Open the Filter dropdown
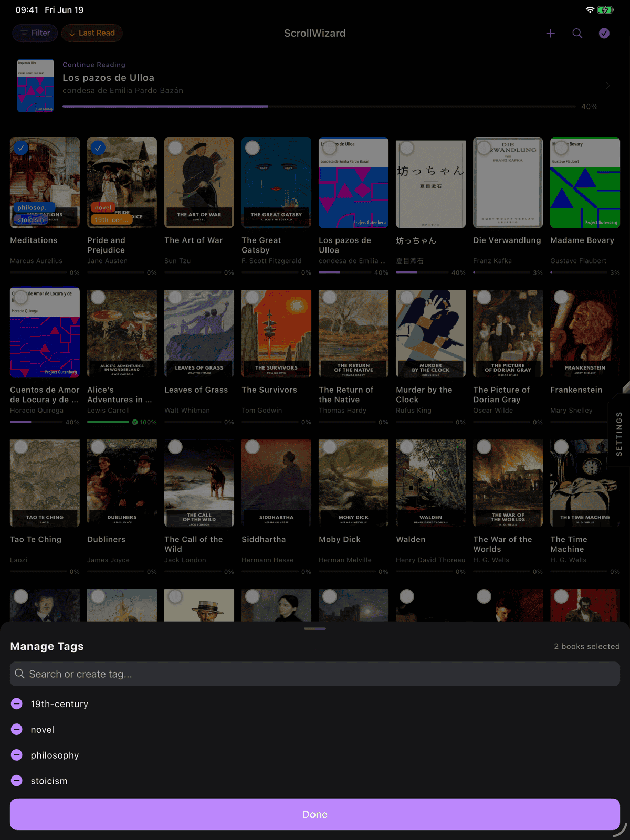Screen dimensions: 630x840 pos(35,33)
